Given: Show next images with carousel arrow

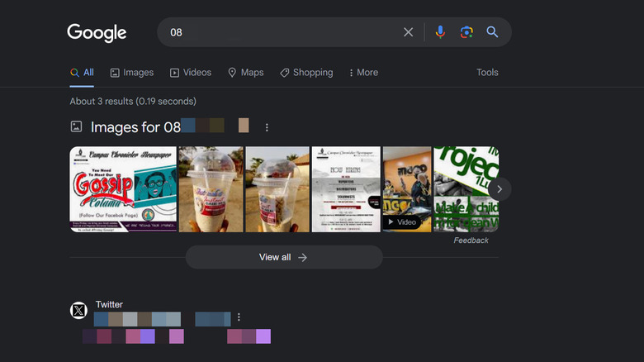Looking at the screenshot, I should 500,189.
